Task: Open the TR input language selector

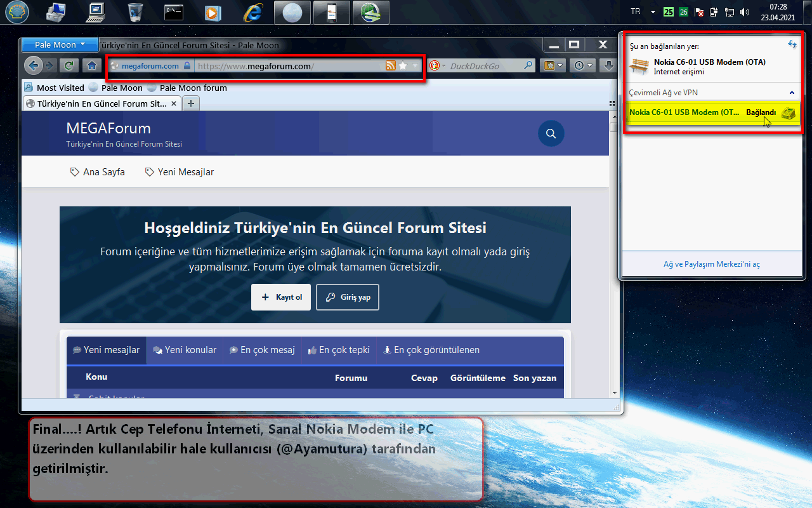Action: tap(636, 11)
